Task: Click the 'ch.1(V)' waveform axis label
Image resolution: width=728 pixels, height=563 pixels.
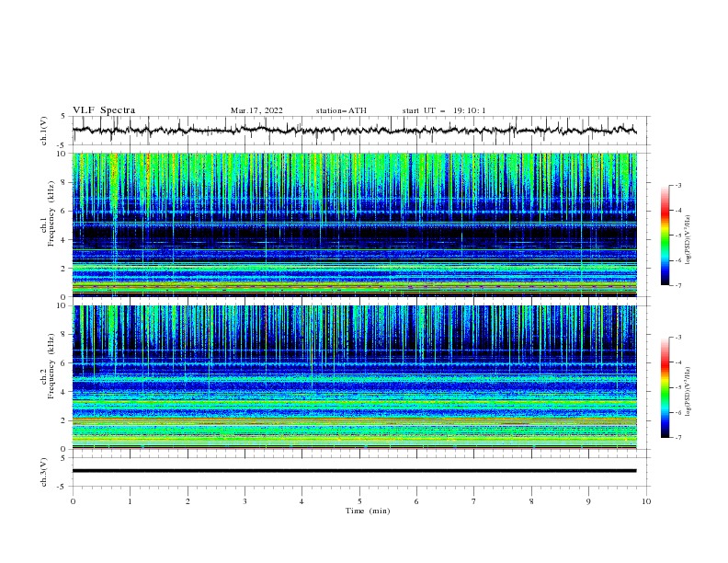Action: pyautogui.click(x=44, y=131)
